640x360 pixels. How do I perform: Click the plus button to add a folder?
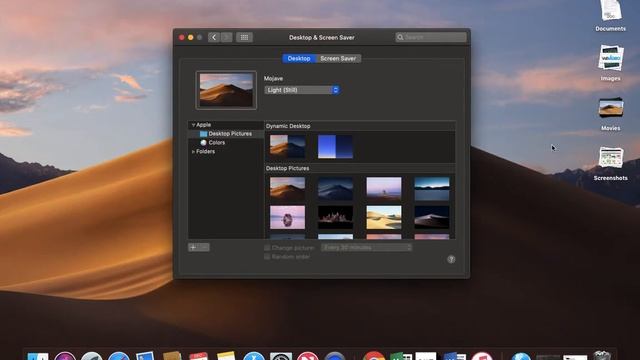[193, 247]
